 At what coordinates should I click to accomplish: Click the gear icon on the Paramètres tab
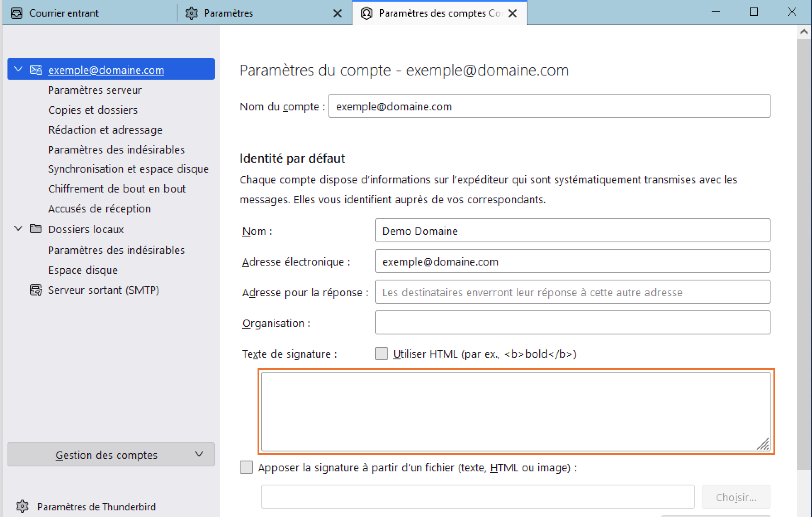point(192,13)
